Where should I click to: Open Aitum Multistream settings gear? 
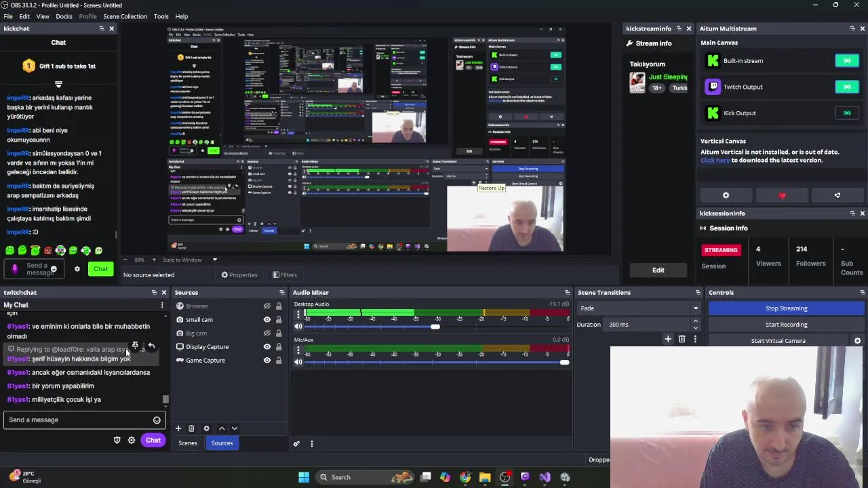pyautogui.click(x=726, y=195)
